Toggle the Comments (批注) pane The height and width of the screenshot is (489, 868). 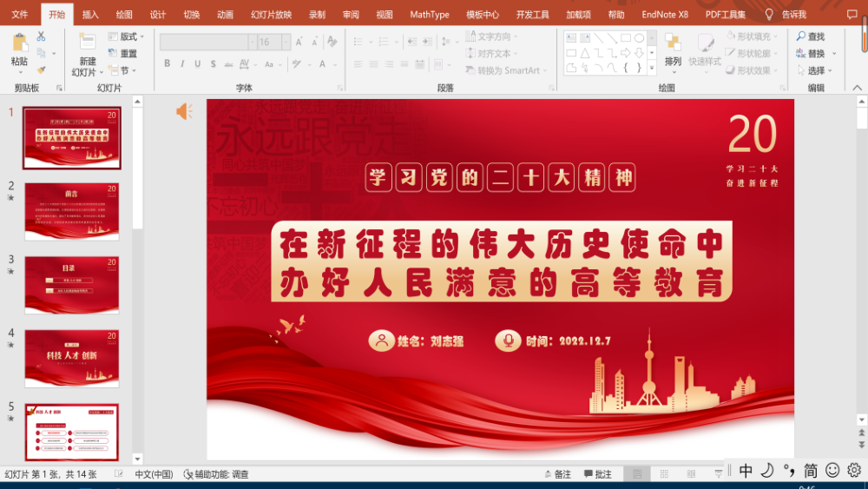597,474
